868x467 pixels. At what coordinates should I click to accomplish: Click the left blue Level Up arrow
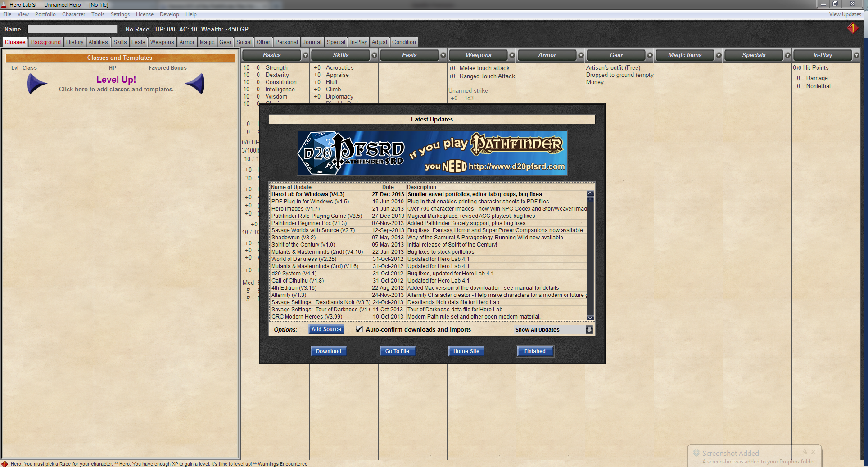(x=37, y=84)
